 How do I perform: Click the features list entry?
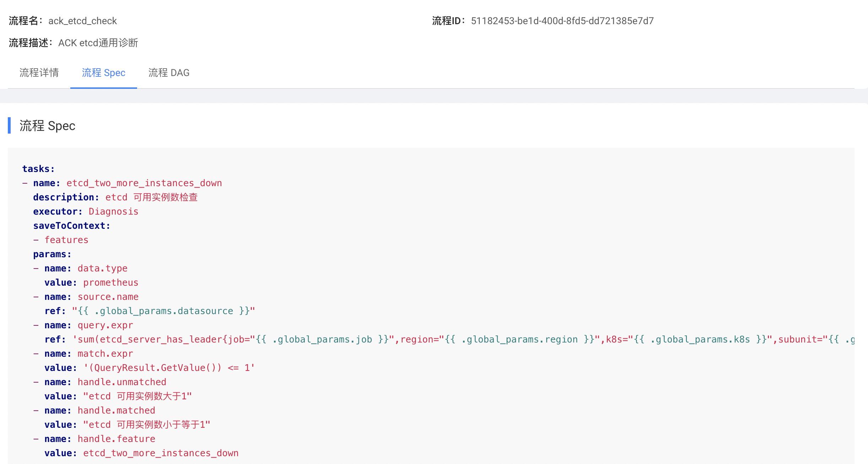(x=66, y=240)
